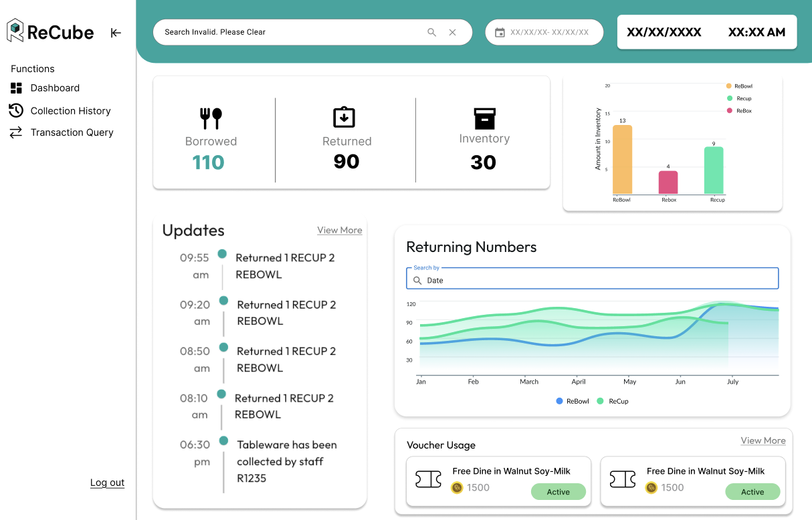Click the pink Rebox bar
This screenshot has height=520, width=812.
tap(668, 182)
